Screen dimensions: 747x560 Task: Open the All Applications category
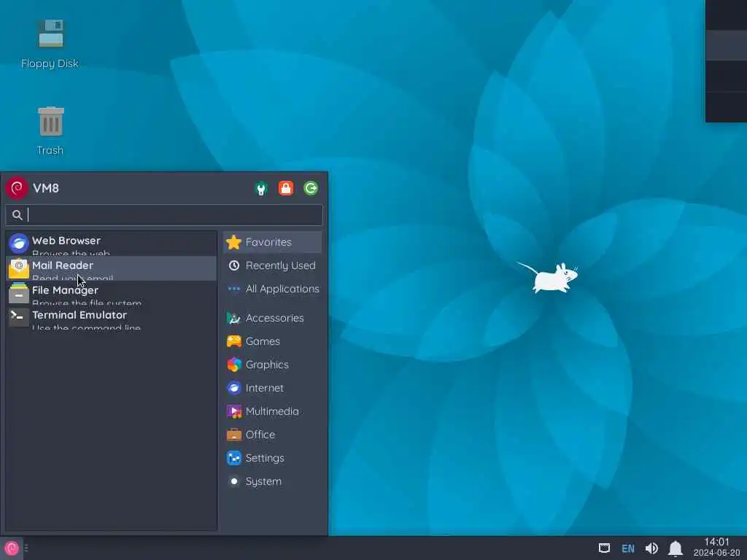273,289
